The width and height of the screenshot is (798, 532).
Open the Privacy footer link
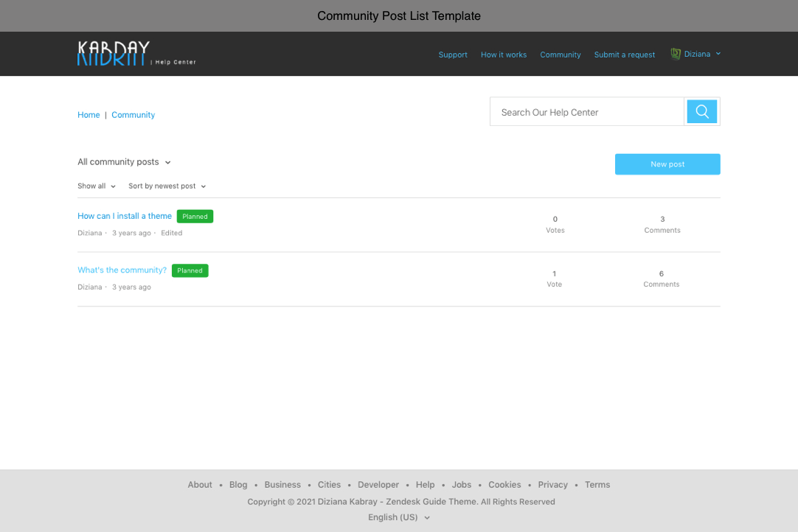coord(552,485)
